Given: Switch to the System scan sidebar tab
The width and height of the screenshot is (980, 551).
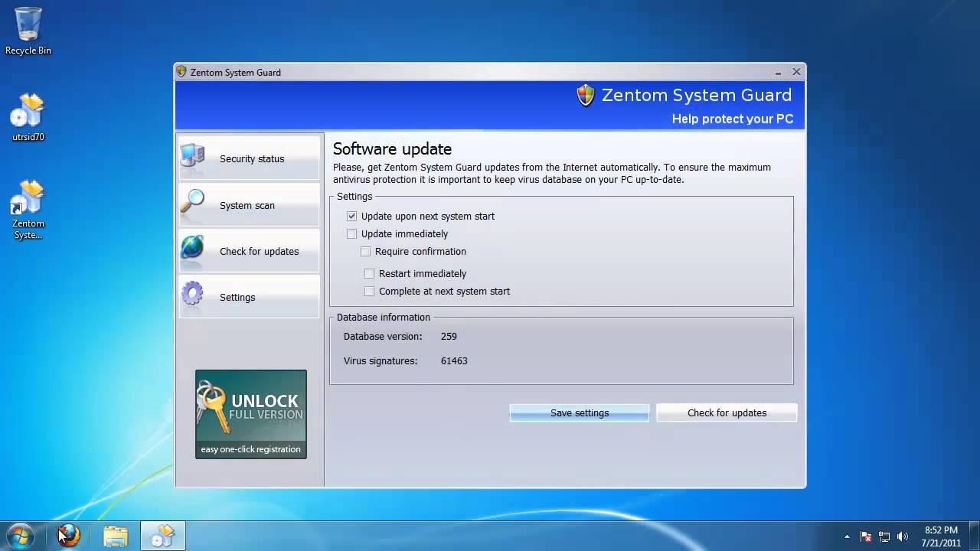Looking at the screenshot, I should point(249,205).
